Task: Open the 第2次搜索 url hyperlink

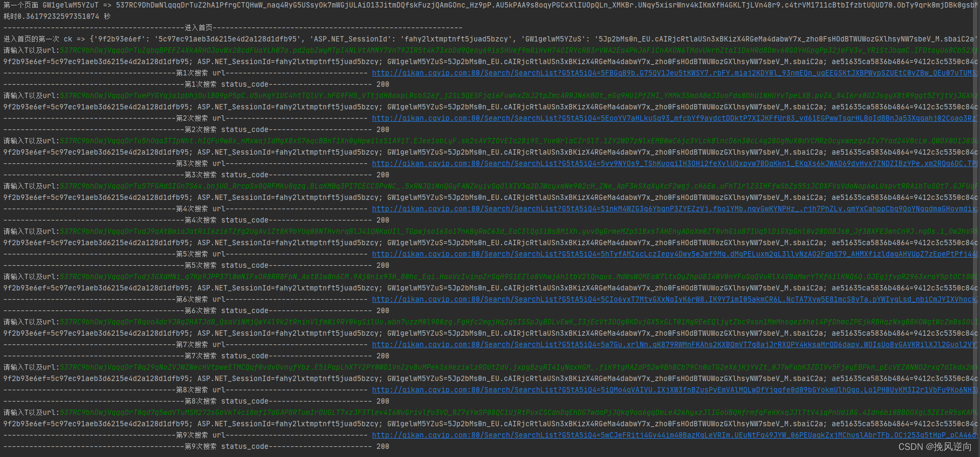Action: click(x=674, y=119)
